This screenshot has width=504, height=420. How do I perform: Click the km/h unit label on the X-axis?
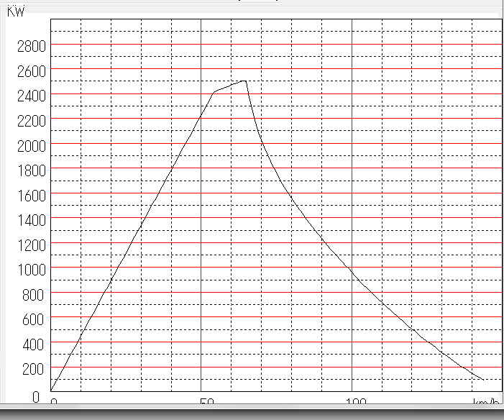click(x=486, y=401)
